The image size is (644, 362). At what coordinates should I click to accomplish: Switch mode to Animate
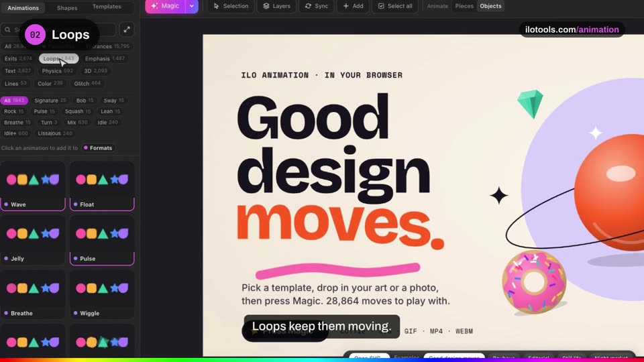pyautogui.click(x=437, y=6)
